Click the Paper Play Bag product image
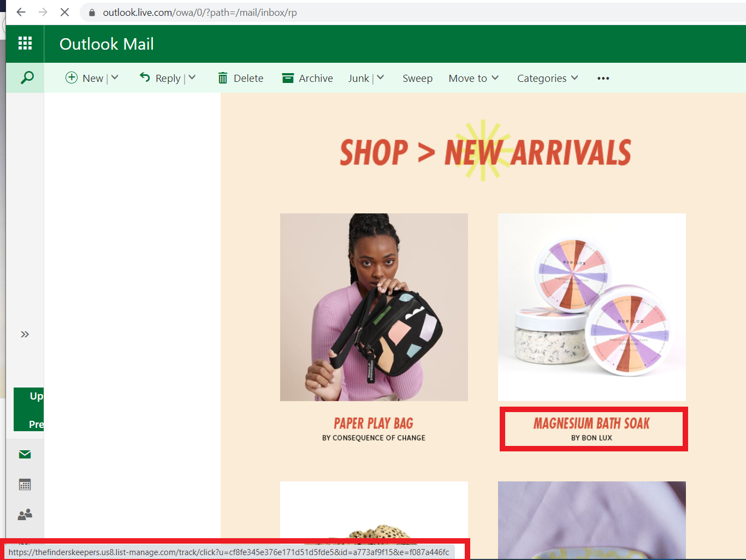This screenshot has width=746, height=560. (374, 307)
